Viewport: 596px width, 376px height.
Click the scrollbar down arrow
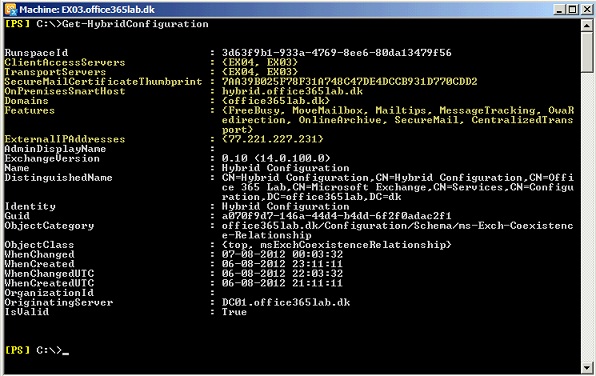tap(587, 368)
